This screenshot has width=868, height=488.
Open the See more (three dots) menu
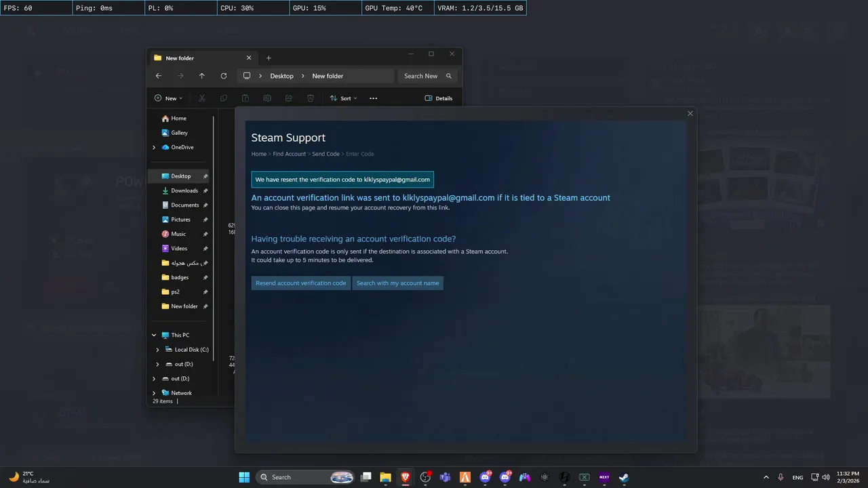373,98
